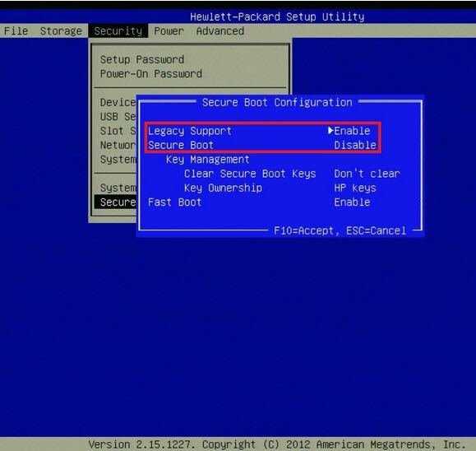476x451 pixels.
Task: Select the Fast Boot option
Action: [x=174, y=202]
